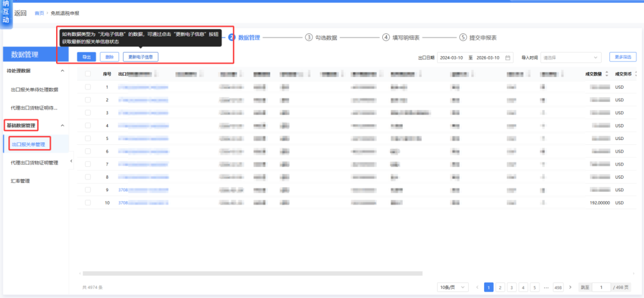644x298 pixels.
Task: Tick the checkbox for row 10
Action: click(88, 203)
